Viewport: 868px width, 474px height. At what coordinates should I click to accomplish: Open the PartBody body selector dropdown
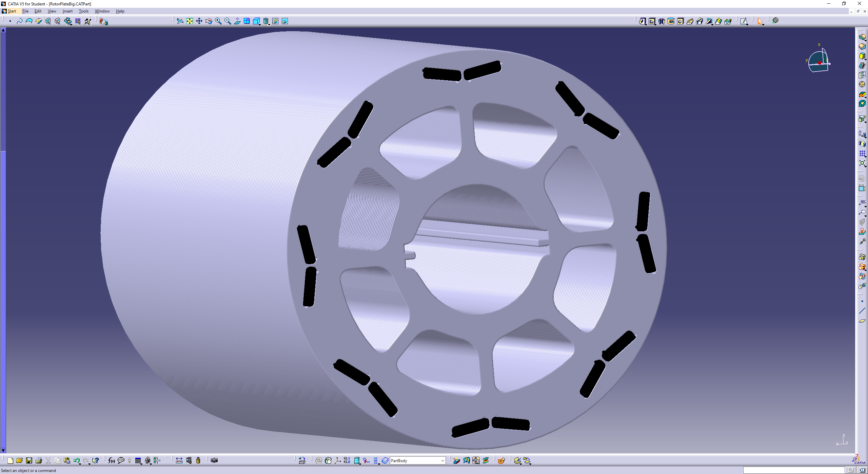pos(442,460)
